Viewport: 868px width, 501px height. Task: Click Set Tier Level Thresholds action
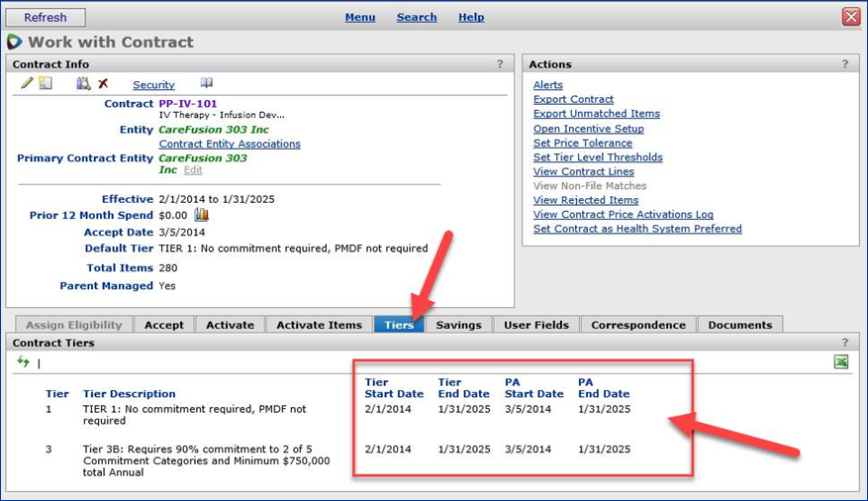click(x=598, y=157)
